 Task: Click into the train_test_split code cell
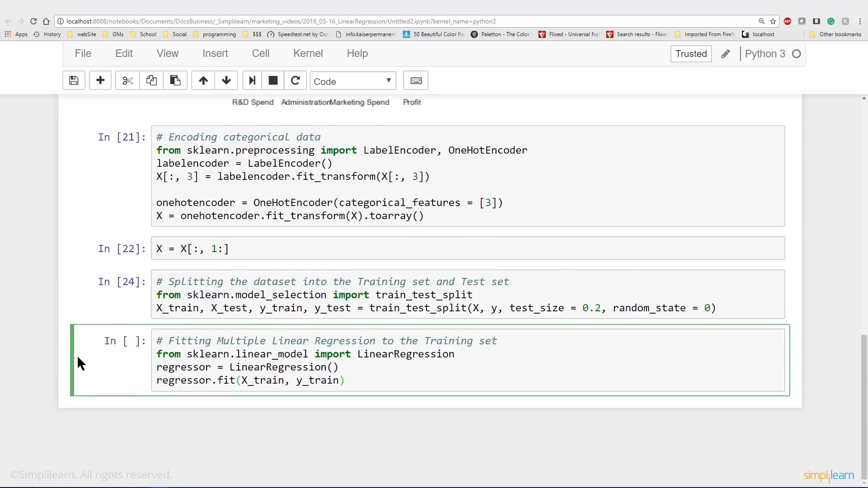(468, 295)
